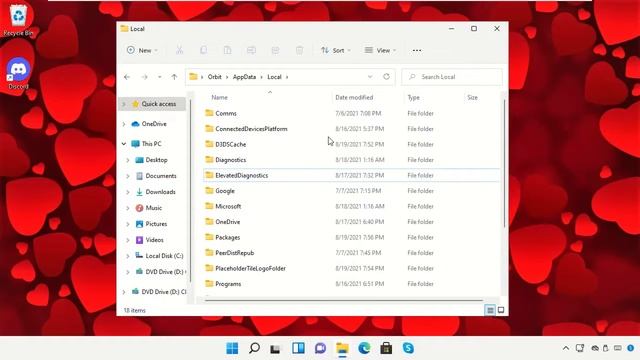Click the Paste clipboard icon
The height and width of the screenshot is (360, 640).
click(227, 50)
